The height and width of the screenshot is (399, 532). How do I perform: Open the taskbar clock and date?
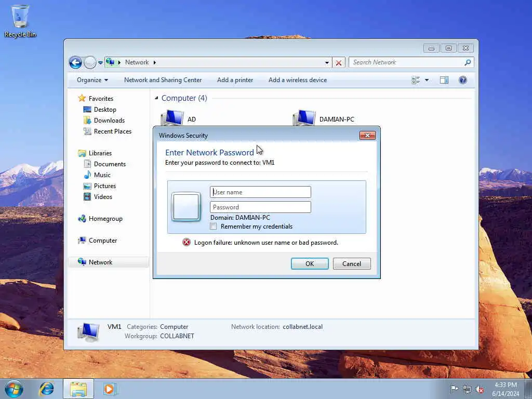[x=506, y=389]
